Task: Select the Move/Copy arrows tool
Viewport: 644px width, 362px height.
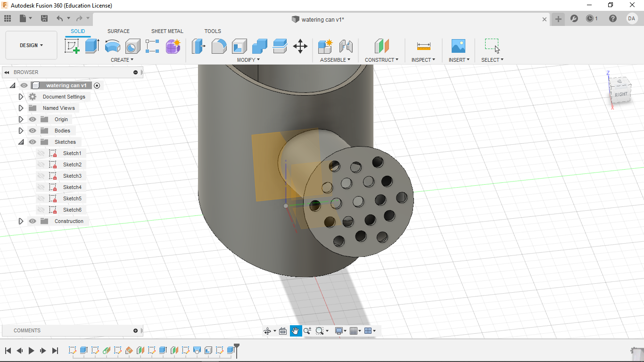Action: point(300,46)
